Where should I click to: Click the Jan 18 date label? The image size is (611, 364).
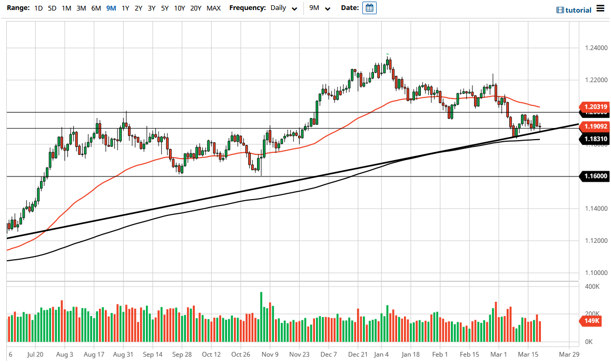pyautogui.click(x=411, y=355)
